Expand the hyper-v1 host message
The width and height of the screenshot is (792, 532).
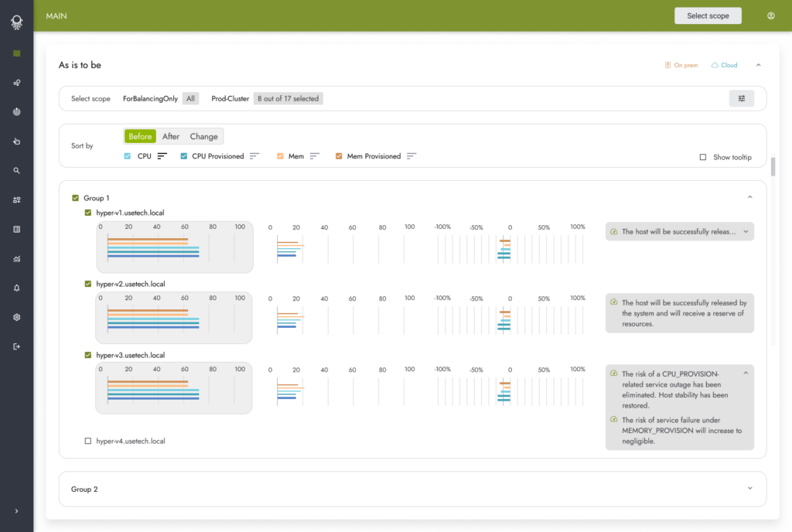(x=746, y=232)
